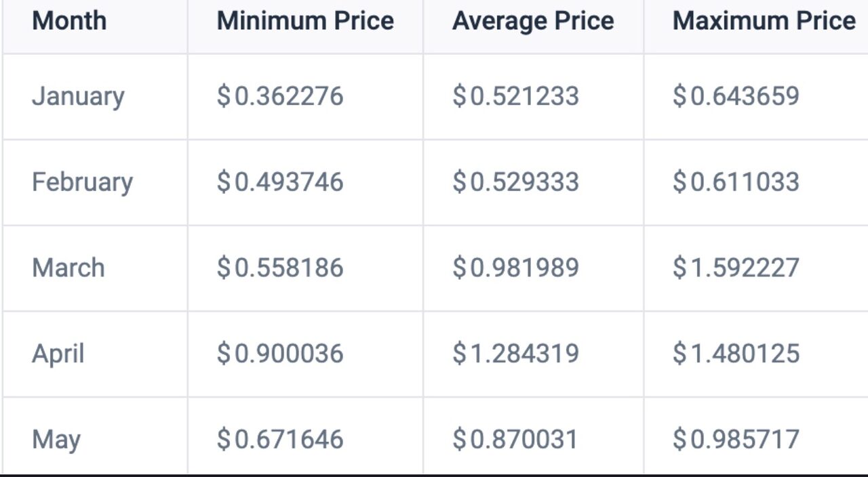Click the Average Price column header
868x477 pixels.
tap(533, 20)
